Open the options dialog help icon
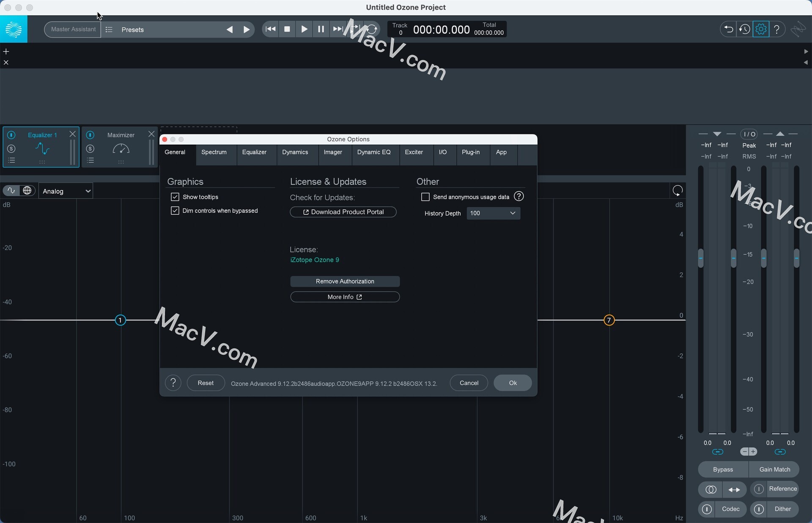Screen dimensions: 812x523 (173, 383)
